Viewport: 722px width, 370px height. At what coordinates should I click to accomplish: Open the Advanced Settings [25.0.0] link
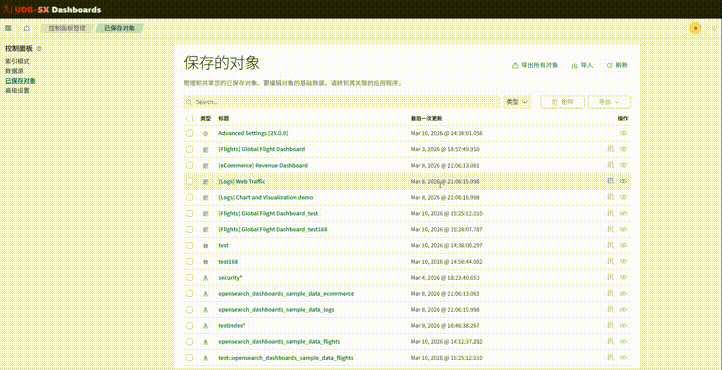tap(253, 133)
